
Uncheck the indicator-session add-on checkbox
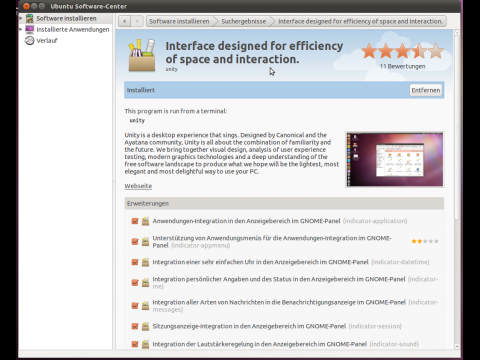[x=135, y=326]
